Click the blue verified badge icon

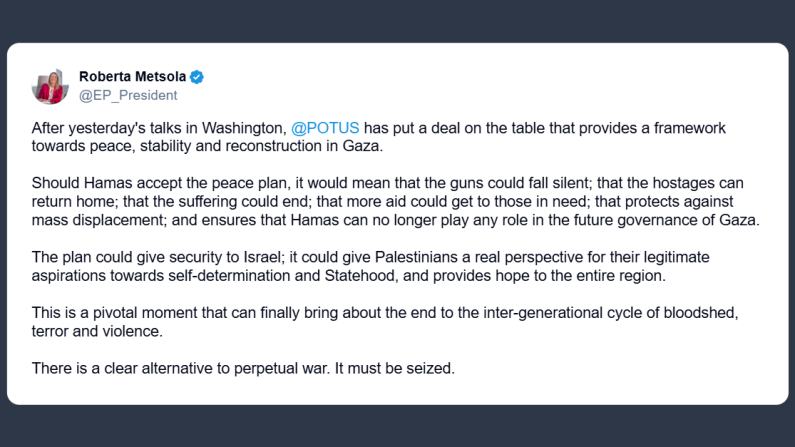197,77
